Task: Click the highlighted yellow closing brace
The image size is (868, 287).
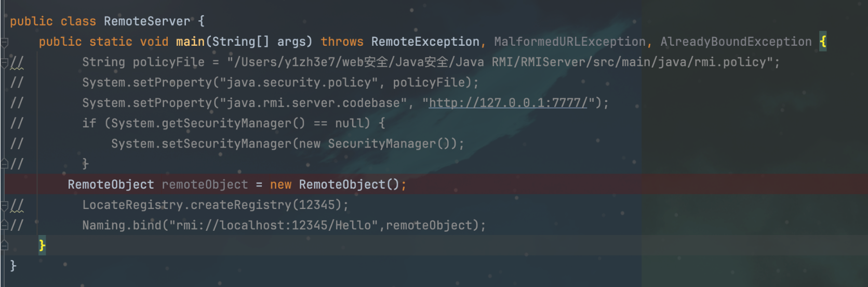Action: point(42,245)
